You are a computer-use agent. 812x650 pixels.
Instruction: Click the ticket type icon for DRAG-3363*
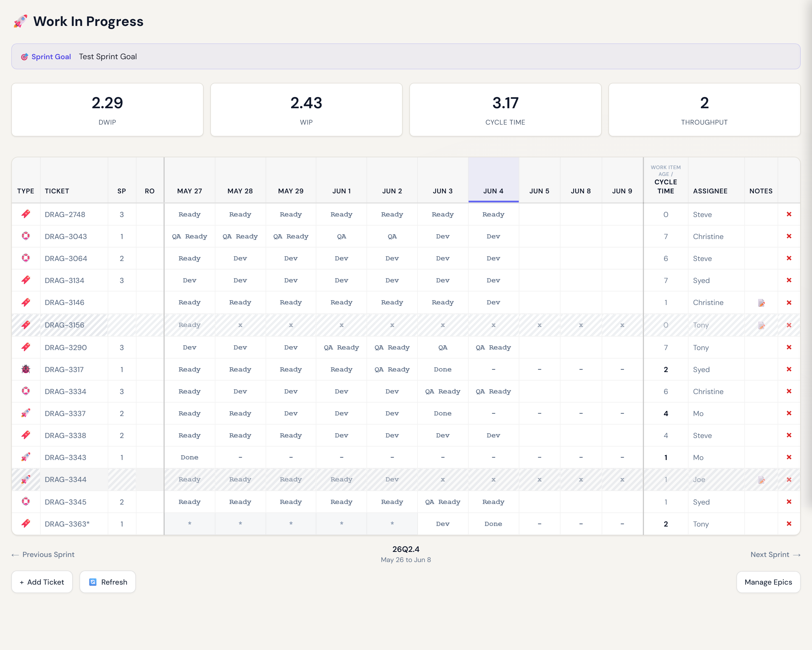pos(26,523)
